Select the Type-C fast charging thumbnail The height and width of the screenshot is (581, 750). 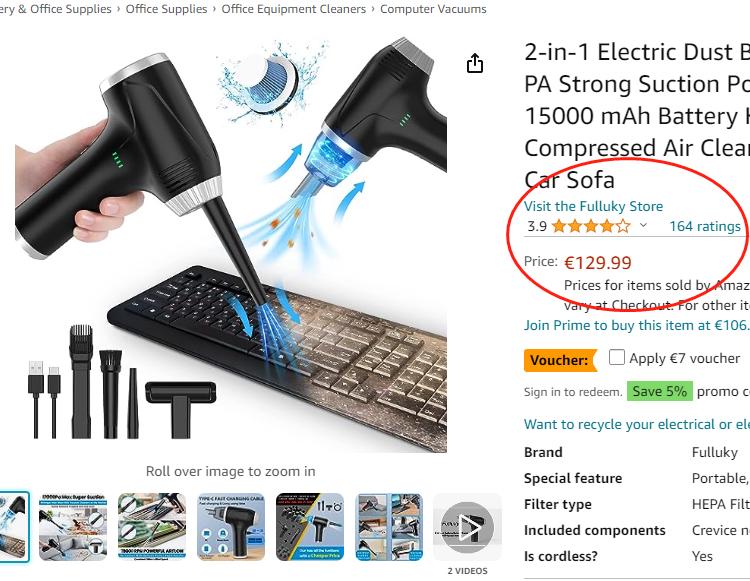[x=231, y=527]
